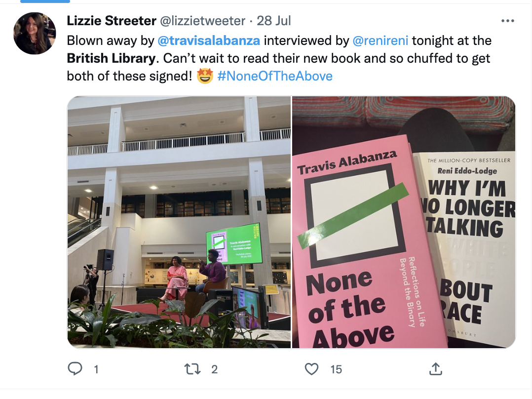Open the 28 Jul timestamp link
The width and height of the screenshot is (532, 399).
[x=274, y=21]
